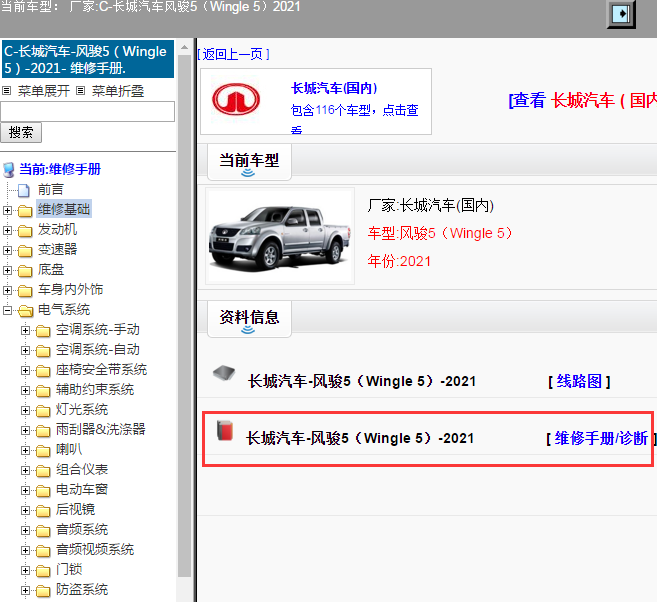Viewport: 657px width, 602px height.
Task: Collapse the 电气系统 tree node
Action: tap(7, 310)
